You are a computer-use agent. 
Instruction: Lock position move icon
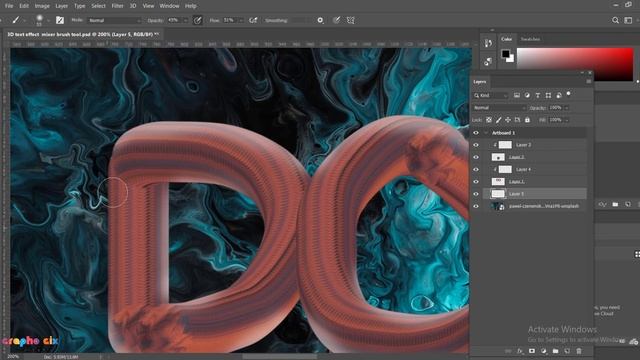508,120
